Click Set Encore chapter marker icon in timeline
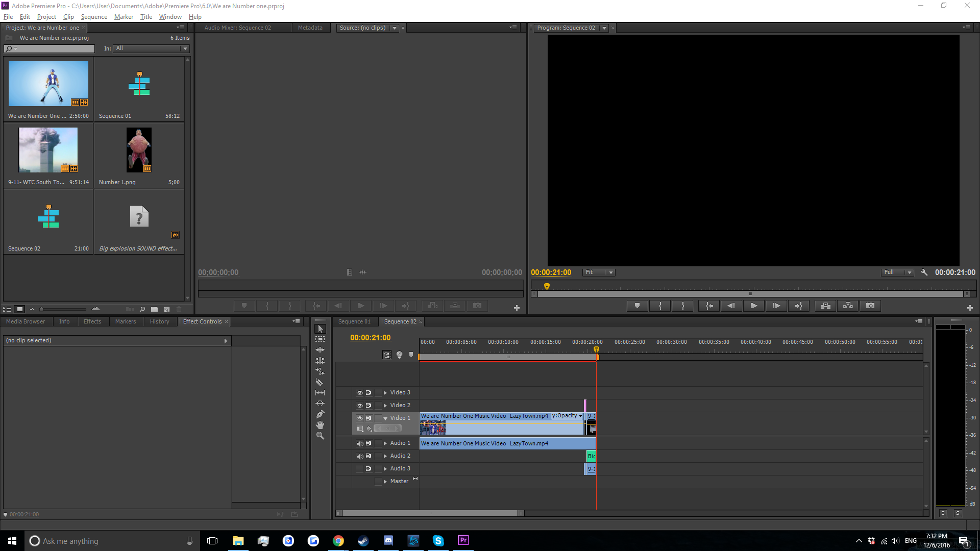Screen dimensions: 980x551 pos(399,355)
